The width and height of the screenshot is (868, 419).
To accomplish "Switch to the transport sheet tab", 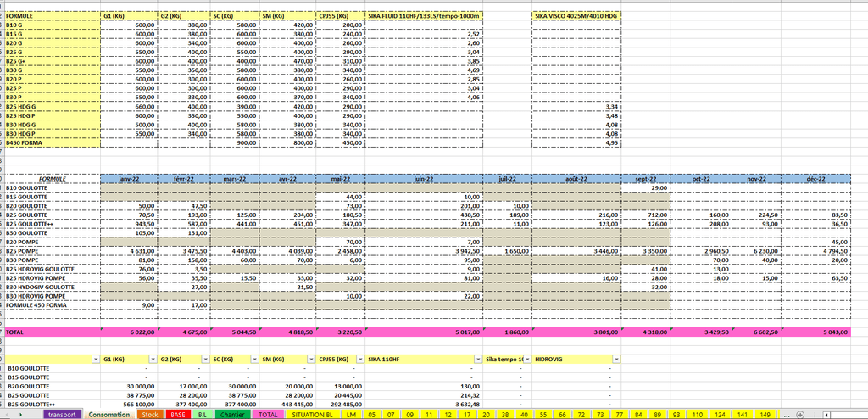I will 62,415.
